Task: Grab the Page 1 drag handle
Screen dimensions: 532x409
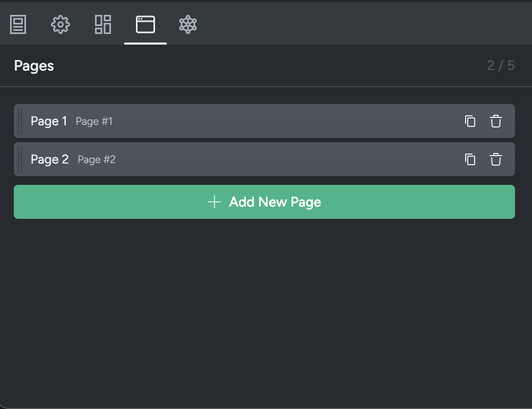Action: coord(20,121)
